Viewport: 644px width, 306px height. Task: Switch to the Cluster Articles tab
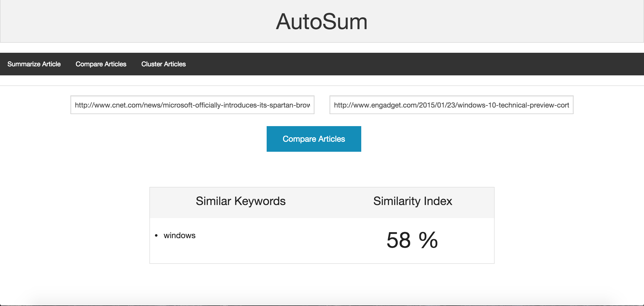[164, 64]
